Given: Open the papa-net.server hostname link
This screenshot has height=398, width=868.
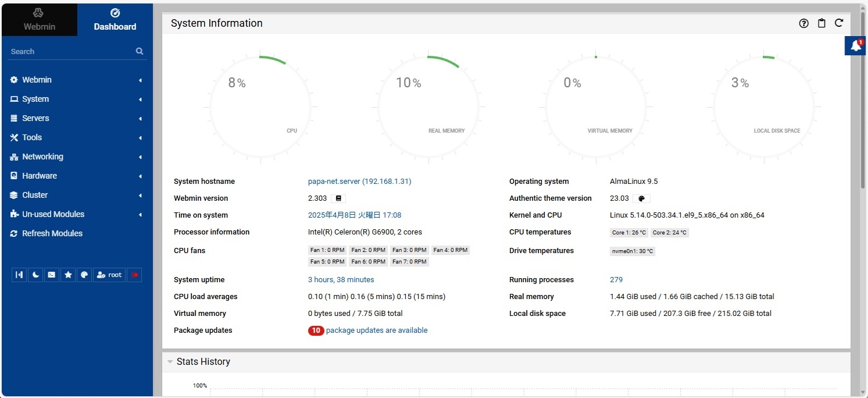Looking at the screenshot, I should pyautogui.click(x=359, y=182).
